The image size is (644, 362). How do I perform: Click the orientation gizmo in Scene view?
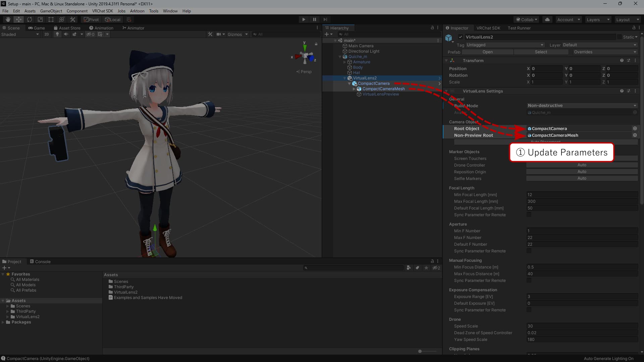[x=305, y=56]
